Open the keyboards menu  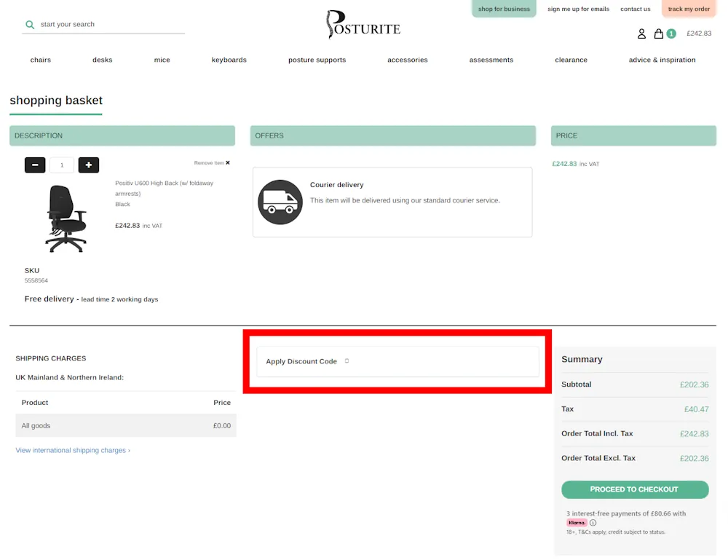(x=229, y=60)
